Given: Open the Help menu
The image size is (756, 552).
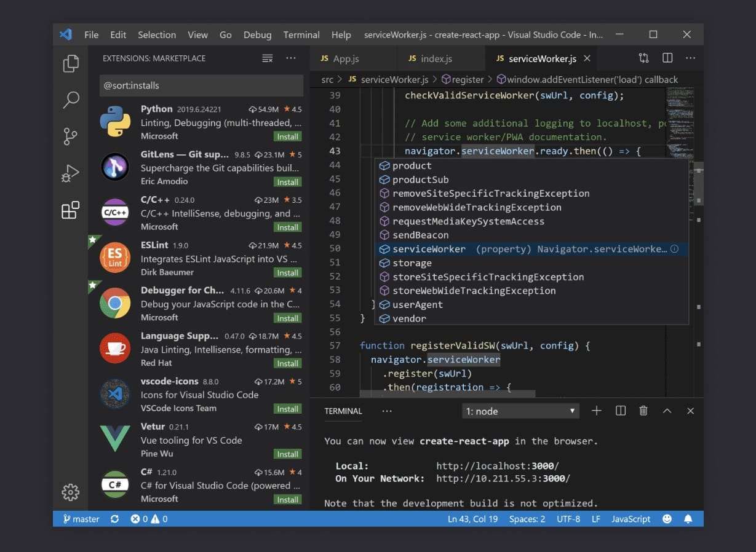Looking at the screenshot, I should point(341,34).
